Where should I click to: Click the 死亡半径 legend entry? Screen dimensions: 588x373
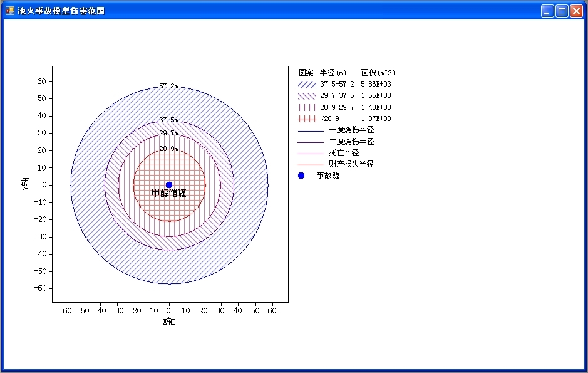coord(344,153)
